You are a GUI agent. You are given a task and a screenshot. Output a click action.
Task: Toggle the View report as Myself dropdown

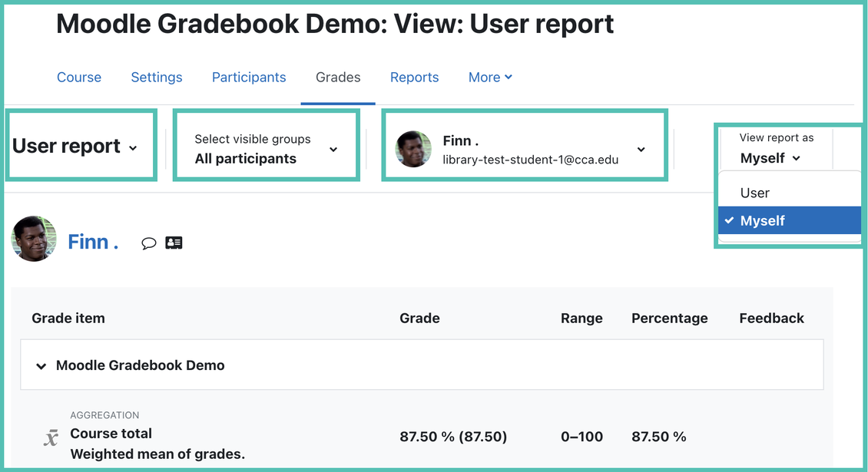pyautogui.click(x=770, y=158)
